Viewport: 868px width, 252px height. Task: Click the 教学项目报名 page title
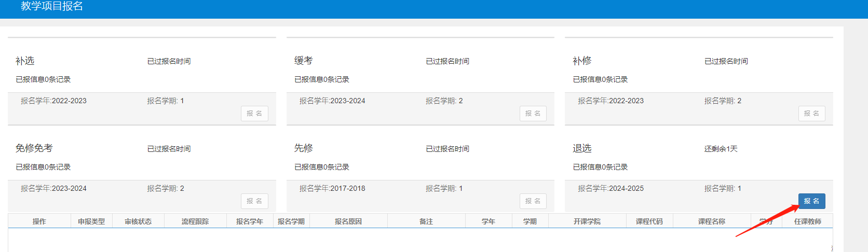pyautogui.click(x=52, y=6)
